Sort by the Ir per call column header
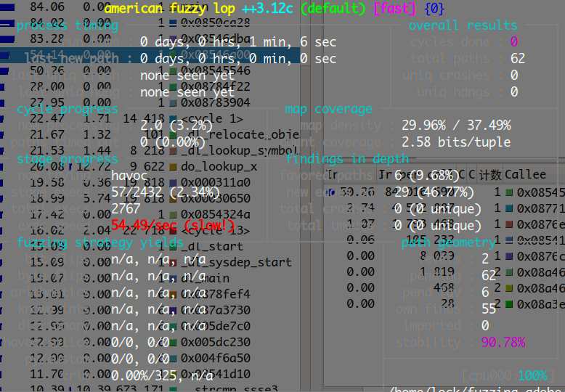 [x=417, y=174]
